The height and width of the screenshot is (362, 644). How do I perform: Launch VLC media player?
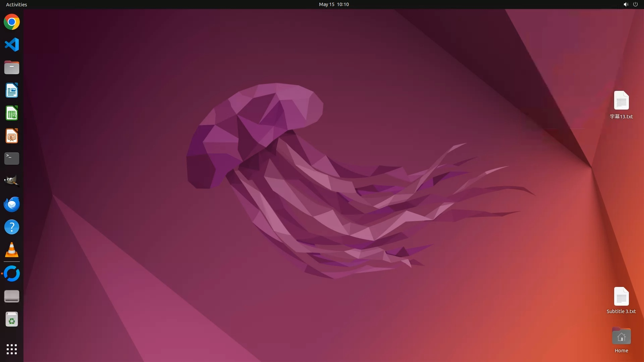click(x=12, y=250)
